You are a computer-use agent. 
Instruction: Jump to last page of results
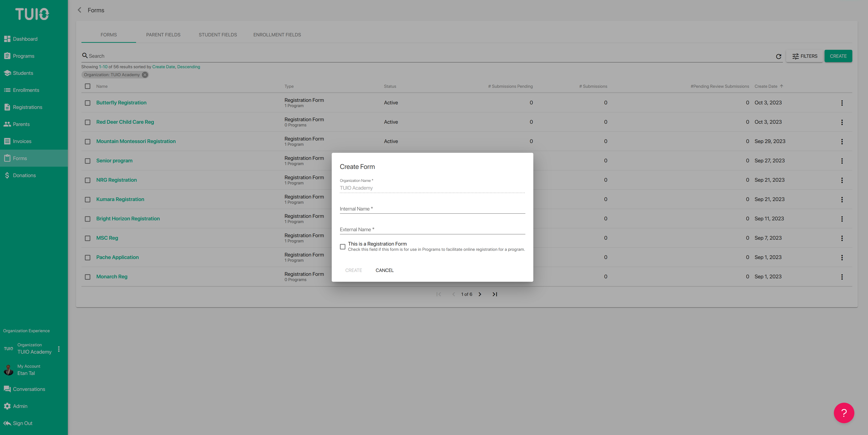click(x=495, y=294)
